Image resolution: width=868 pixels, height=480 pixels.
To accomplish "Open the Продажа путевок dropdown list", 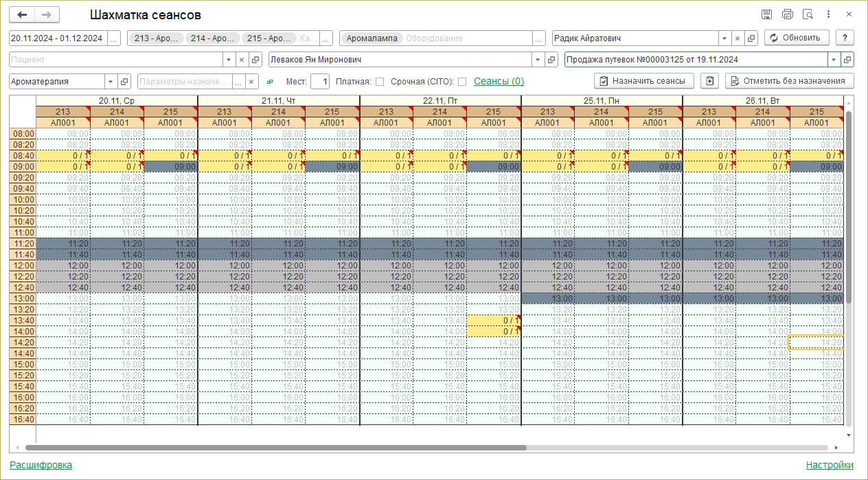I will 834,60.
